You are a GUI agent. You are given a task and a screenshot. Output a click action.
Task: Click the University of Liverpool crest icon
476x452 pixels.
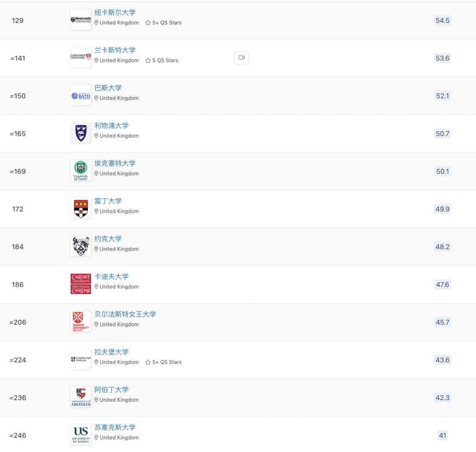[x=81, y=133]
